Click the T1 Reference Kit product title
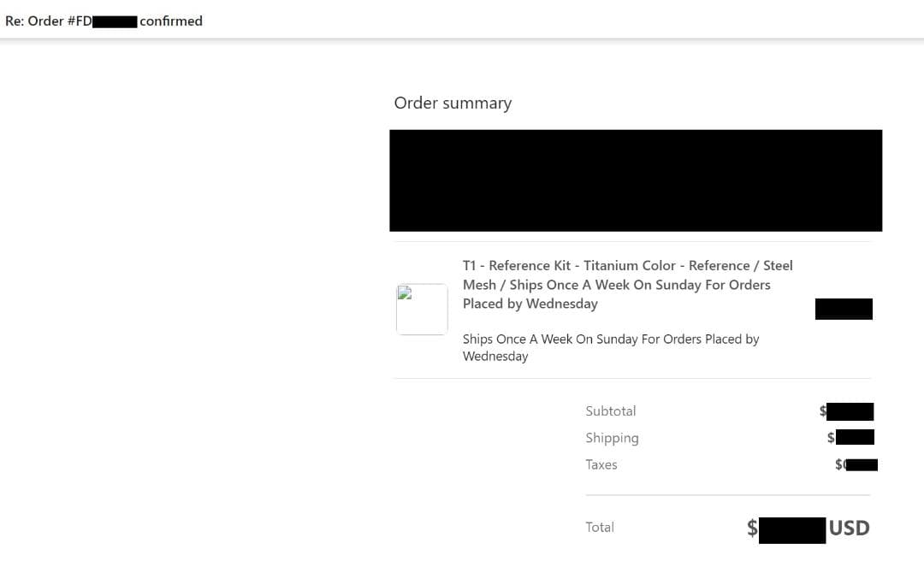924x567 pixels. [627, 284]
